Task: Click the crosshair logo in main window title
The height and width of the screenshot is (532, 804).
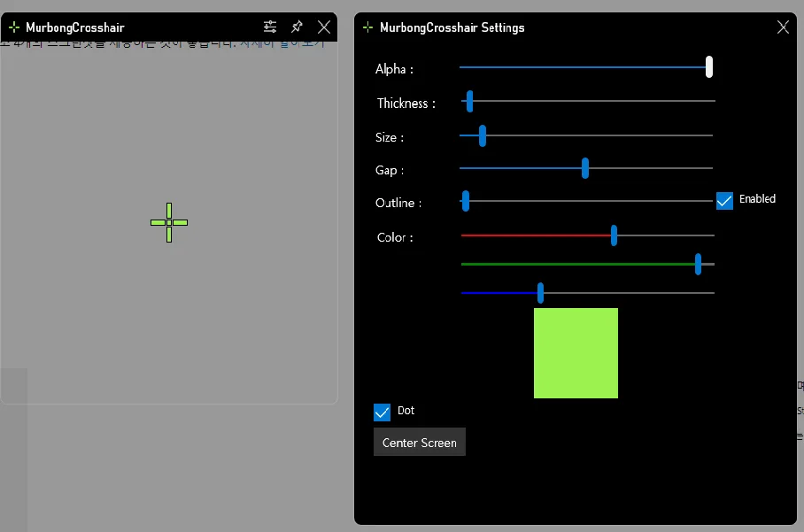Action: (x=14, y=27)
